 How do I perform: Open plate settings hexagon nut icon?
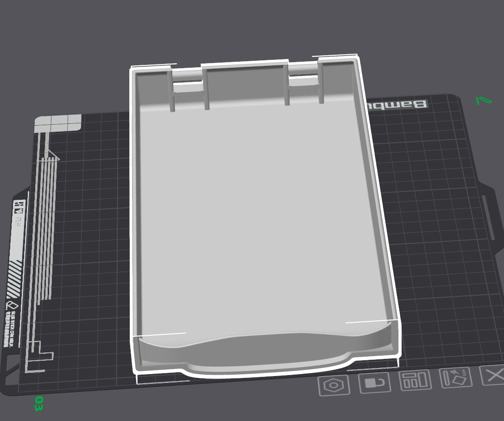click(334, 385)
